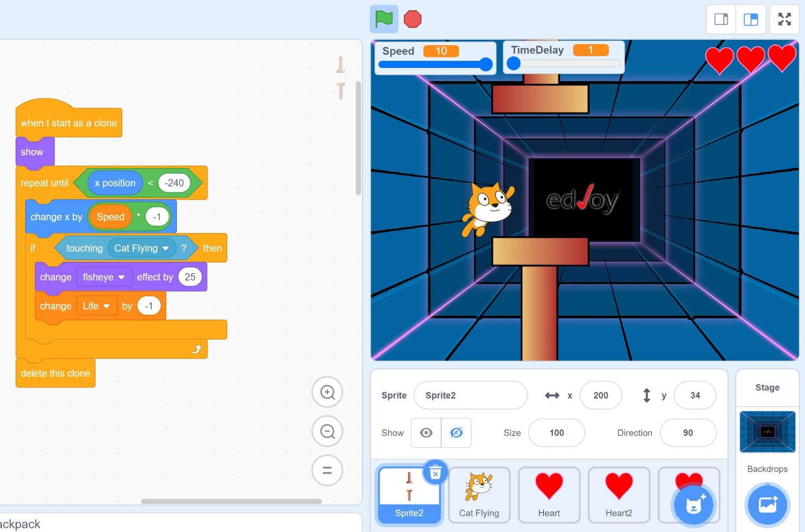Image resolution: width=805 pixels, height=532 pixels.
Task: Edit the sprite y value 34
Action: 695,395
